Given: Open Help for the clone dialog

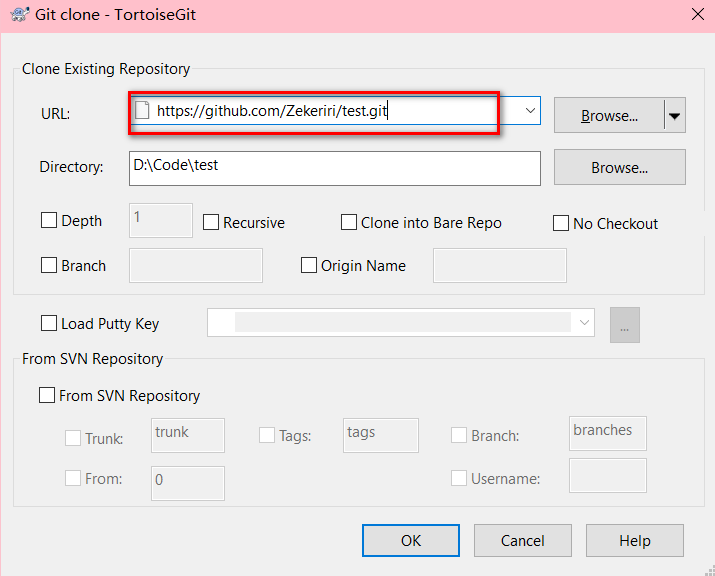Looking at the screenshot, I should click(635, 540).
